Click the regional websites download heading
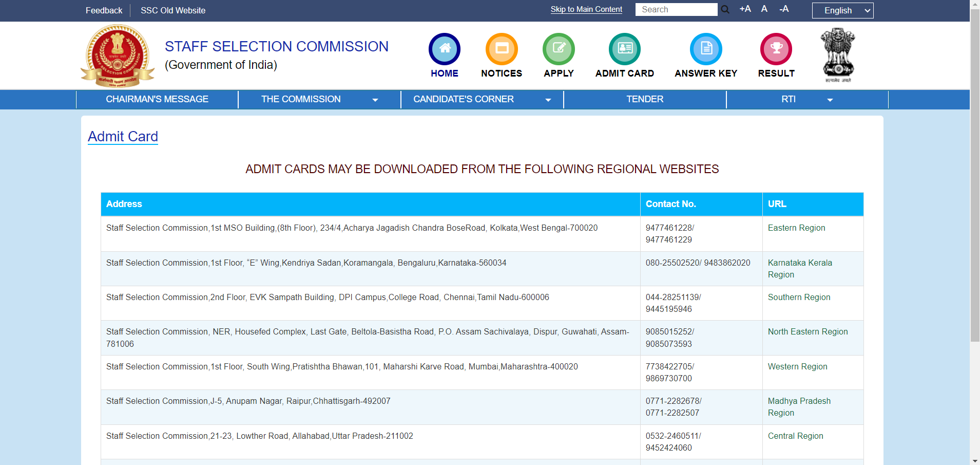Screen dimensions: 980x465 [x=482, y=169]
